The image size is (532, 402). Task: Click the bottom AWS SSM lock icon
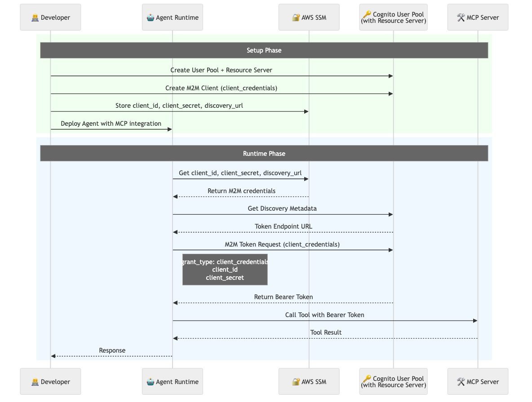[x=295, y=381]
